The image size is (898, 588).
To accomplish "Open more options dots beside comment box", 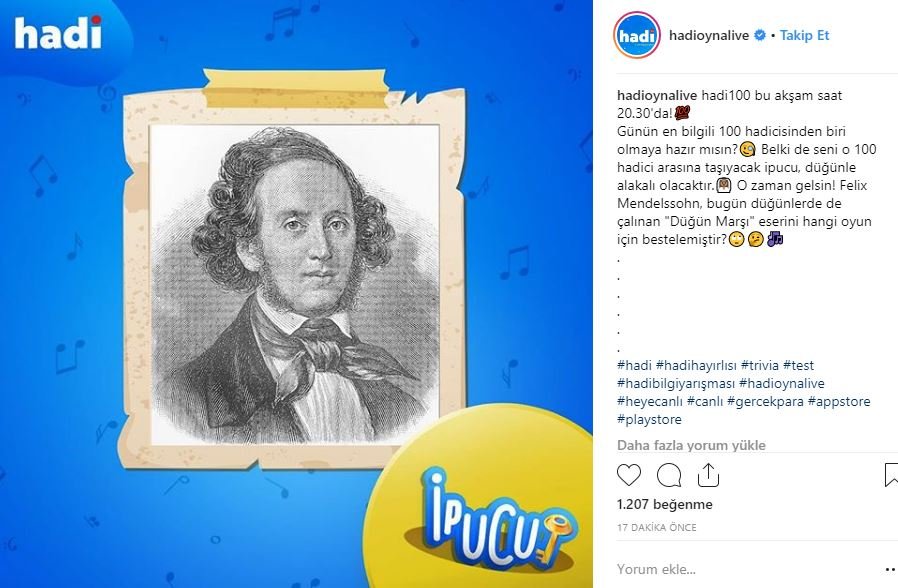I will (891, 569).
